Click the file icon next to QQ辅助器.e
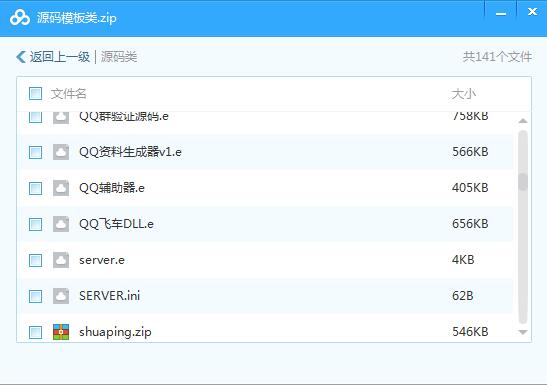This screenshot has width=547, height=386. pos(61,188)
